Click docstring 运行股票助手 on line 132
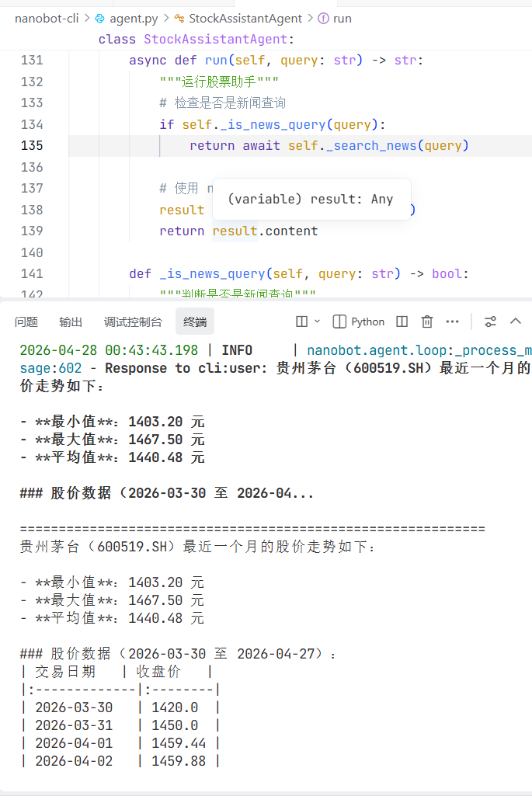The height and width of the screenshot is (796, 532). tap(218, 82)
